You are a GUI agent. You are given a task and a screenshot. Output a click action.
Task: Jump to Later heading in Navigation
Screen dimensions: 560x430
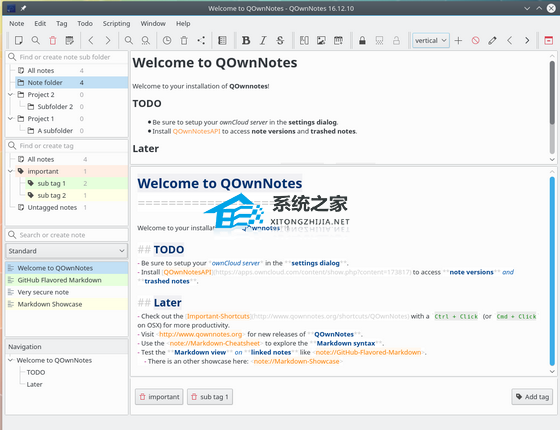pos(34,384)
